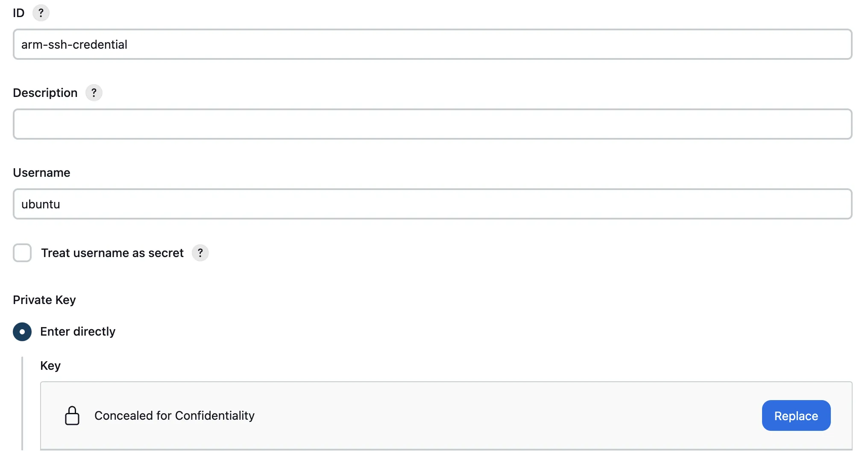Click the "ID" field label
This screenshot has height=468, width=868.
coord(19,13)
